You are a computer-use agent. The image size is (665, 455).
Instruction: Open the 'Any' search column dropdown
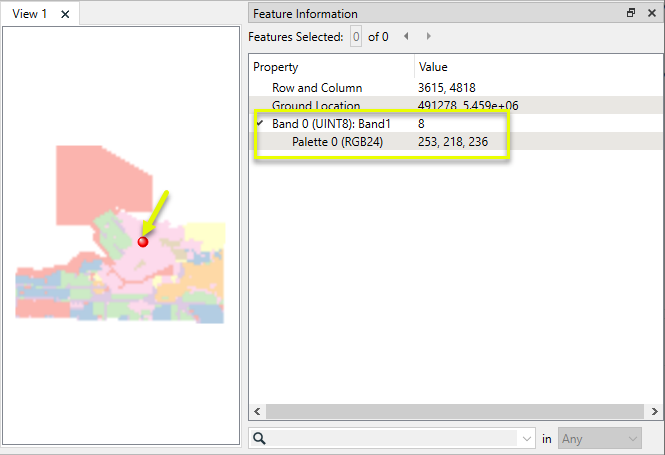pyautogui.click(x=600, y=438)
